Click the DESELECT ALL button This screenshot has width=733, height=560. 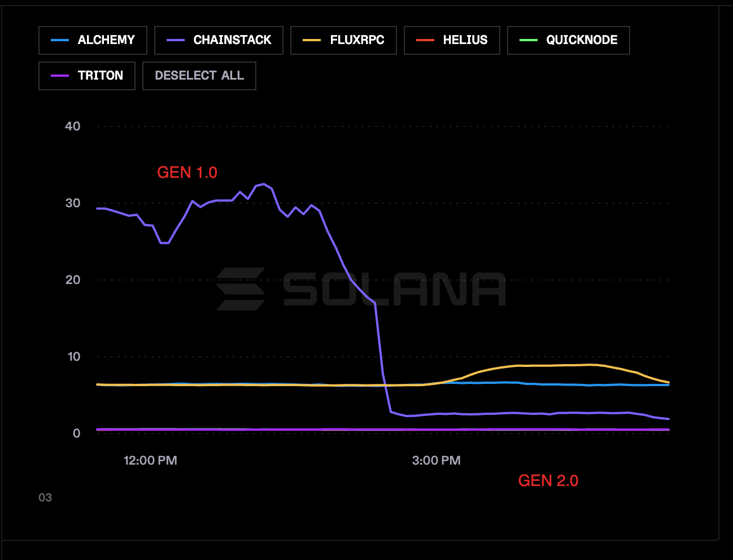[199, 76]
